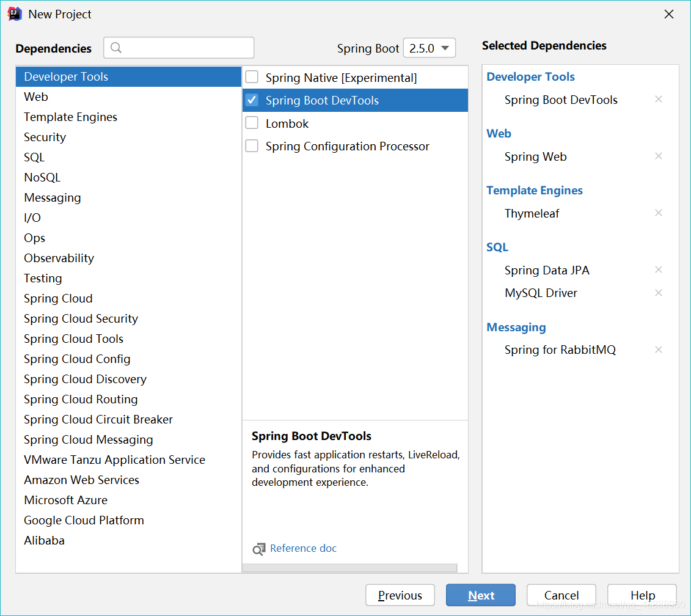The image size is (691, 616).
Task: Select the Spring Cloud Messaging category
Action: [x=129, y=439]
